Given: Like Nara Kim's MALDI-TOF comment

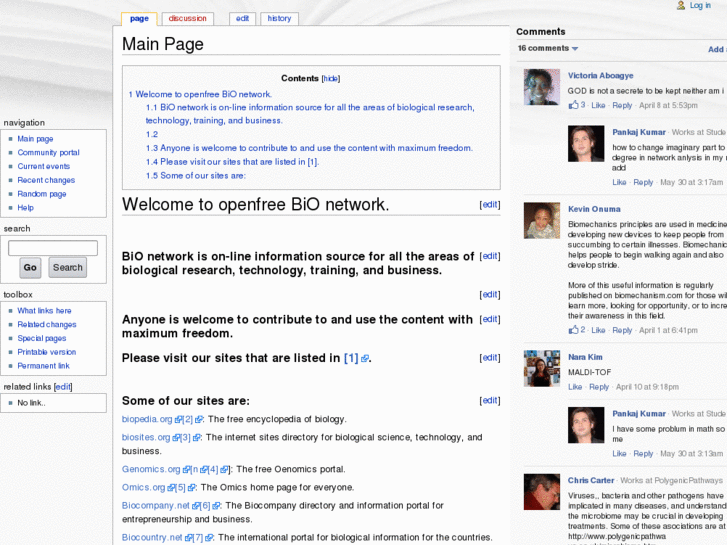Looking at the screenshot, I should click(575, 387).
